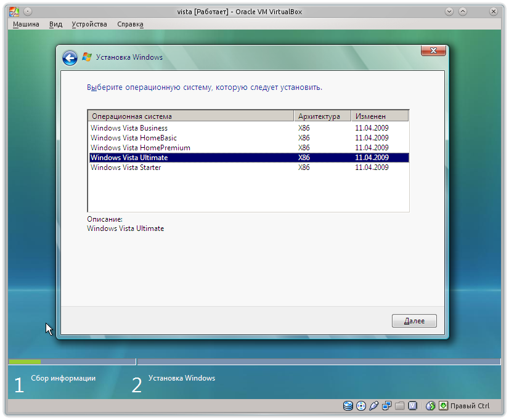Viewport: 509px width, 420px height.
Task: Select Windows Vista Business from list
Action: coord(129,128)
